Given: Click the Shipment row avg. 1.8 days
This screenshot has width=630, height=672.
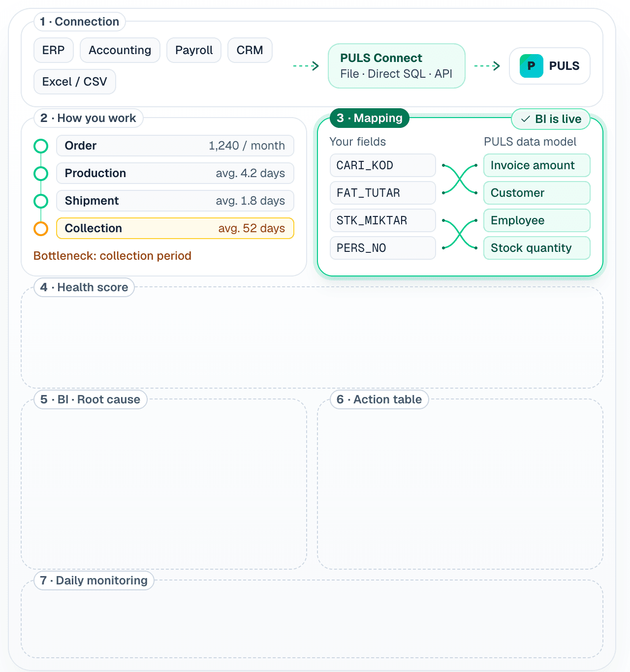Looking at the screenshot, I should pyautogui.click(x=175, y=201).
